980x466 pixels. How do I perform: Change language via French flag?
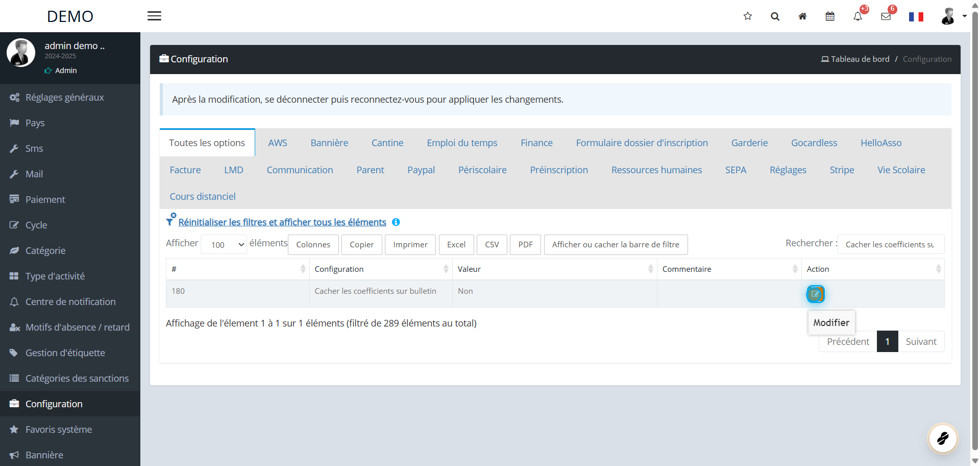pyautogui.click(x=916, y=17)
